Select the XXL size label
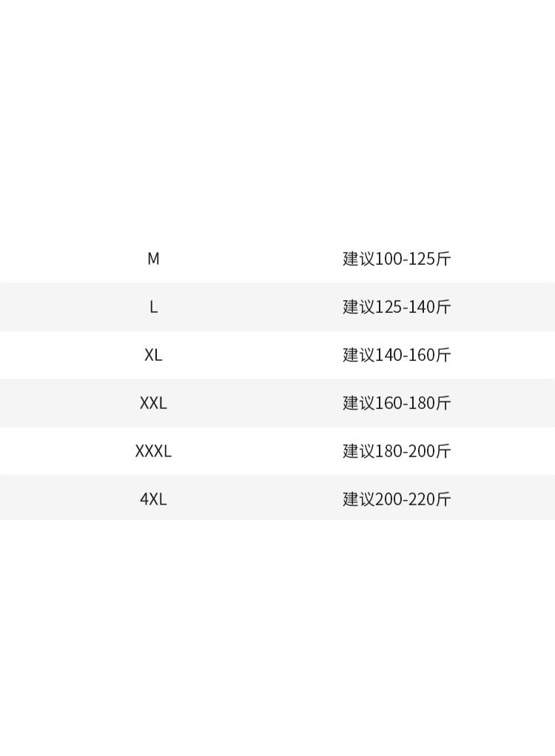Viewport: 555px width, 756px height. point(153,403)
